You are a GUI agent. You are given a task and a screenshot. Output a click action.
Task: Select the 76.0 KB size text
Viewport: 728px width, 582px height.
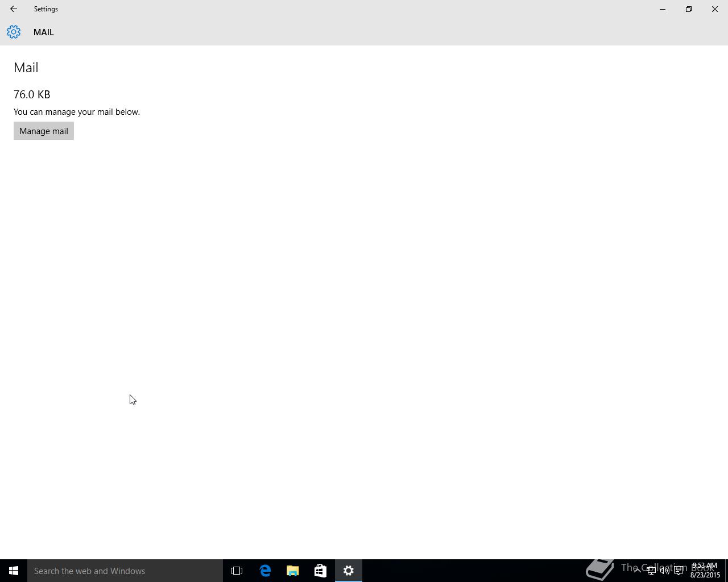[32, 94]
